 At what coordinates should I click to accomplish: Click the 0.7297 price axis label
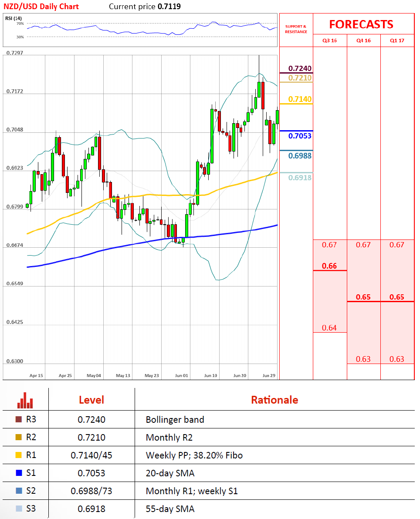tap(15, 53)
